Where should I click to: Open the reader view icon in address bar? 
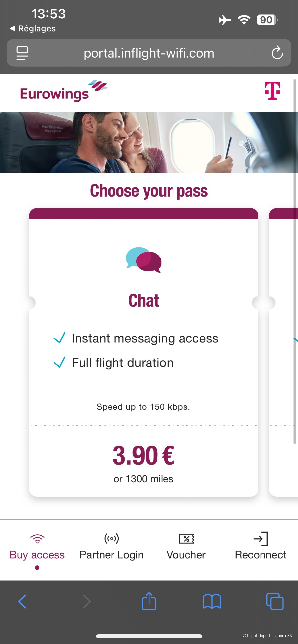pyautogui.click(x=22, y=53)
